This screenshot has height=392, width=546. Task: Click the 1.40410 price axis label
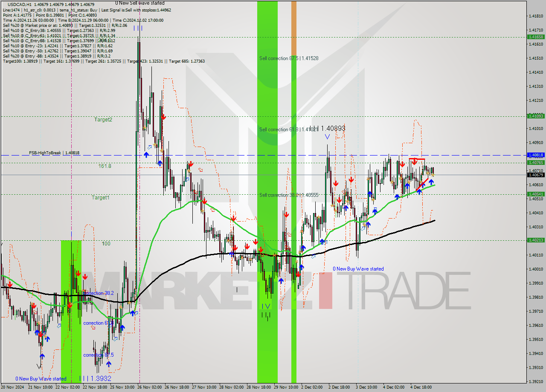click(x=536, y=213)
